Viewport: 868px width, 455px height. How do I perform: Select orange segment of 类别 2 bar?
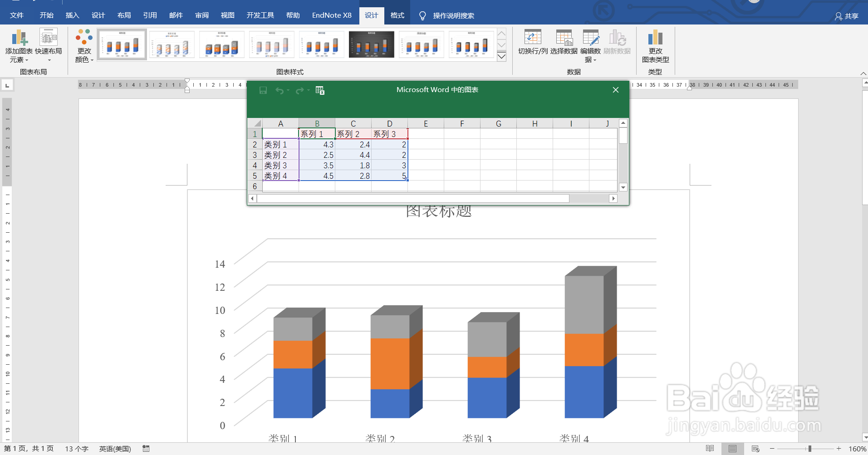390,363
